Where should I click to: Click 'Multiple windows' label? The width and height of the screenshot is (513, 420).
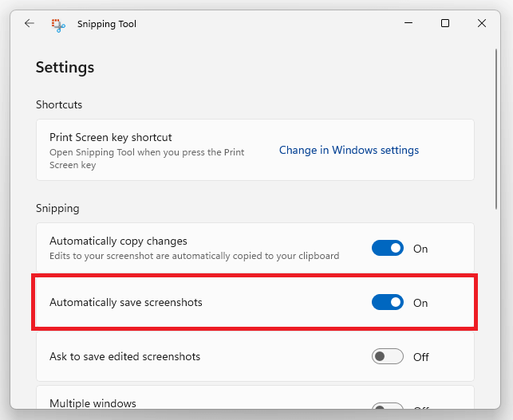(x=93, y=403)
